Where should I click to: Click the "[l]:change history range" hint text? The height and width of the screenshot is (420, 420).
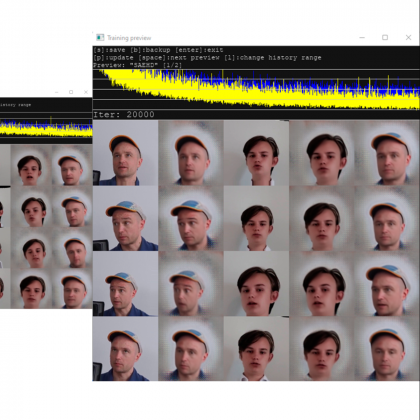click(x=273, y=58)
